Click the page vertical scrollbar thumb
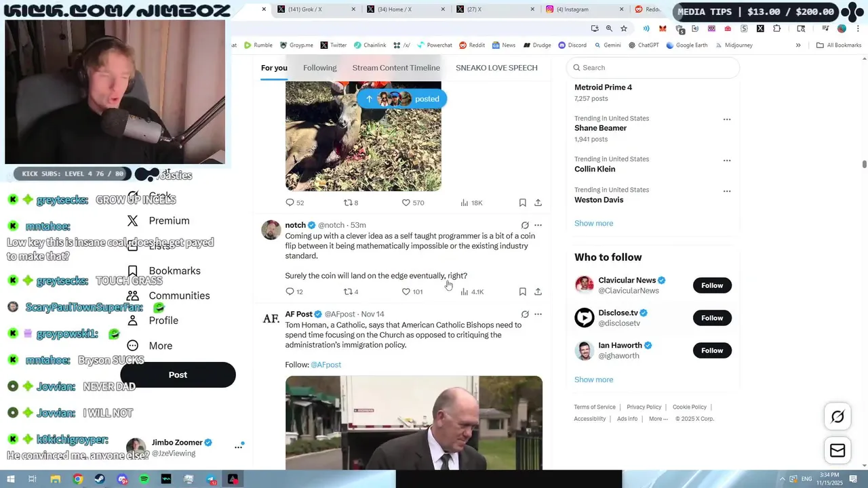The width and height of the screenshot is (868, 488). (865, 165)
